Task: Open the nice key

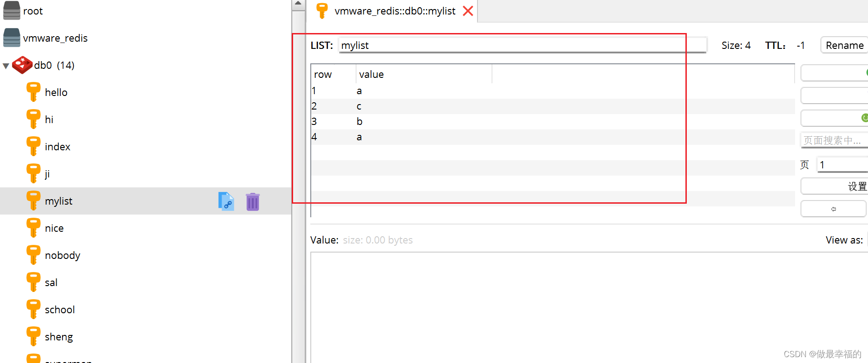Action: coord(54,228)
